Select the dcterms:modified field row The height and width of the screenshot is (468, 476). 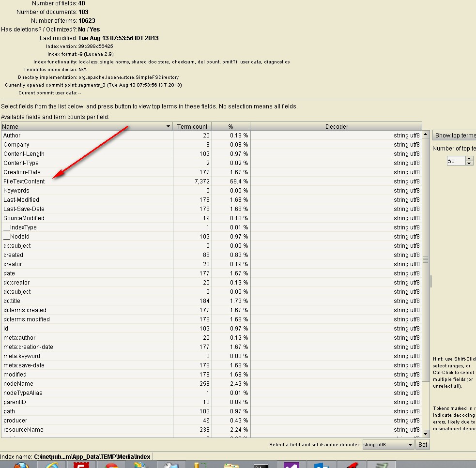click(211, 319)
